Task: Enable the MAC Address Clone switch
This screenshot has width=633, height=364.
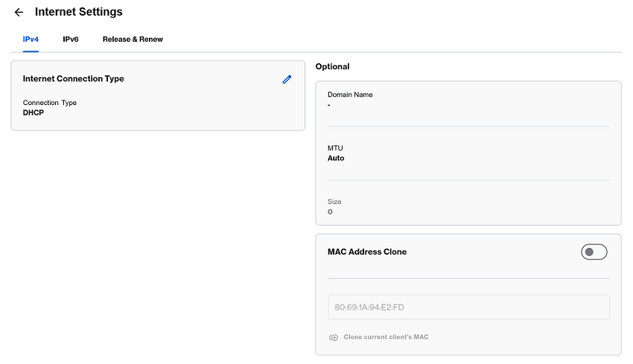Action: coord(594,252)
